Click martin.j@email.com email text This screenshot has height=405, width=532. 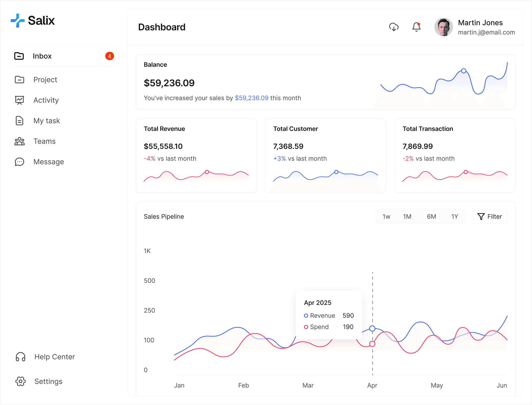pos(486,32)
